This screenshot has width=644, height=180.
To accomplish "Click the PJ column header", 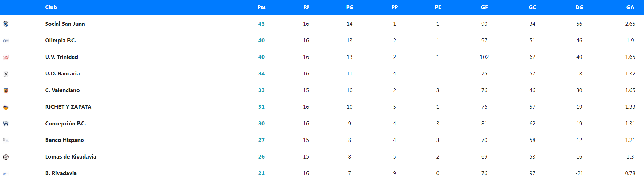I will tap(306, 7).
